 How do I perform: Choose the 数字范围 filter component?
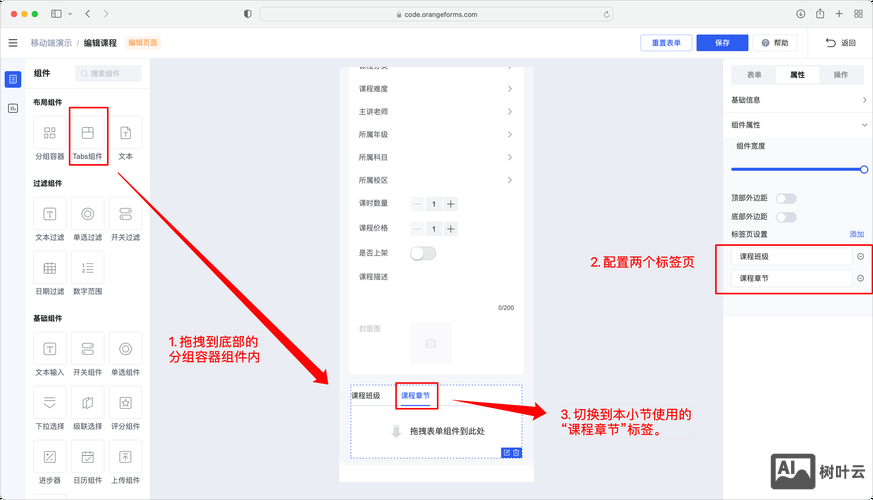click(87, 273)
